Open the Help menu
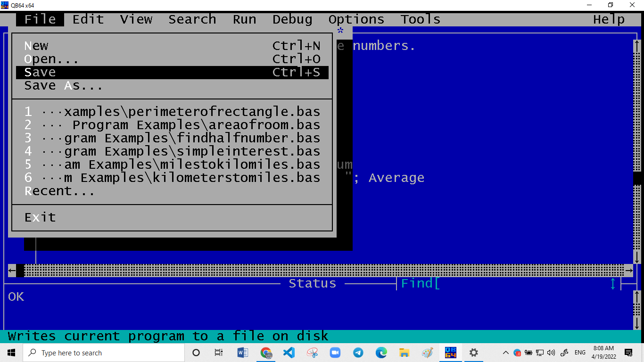Viewport: 644px width, 362px height. (609, 19)
